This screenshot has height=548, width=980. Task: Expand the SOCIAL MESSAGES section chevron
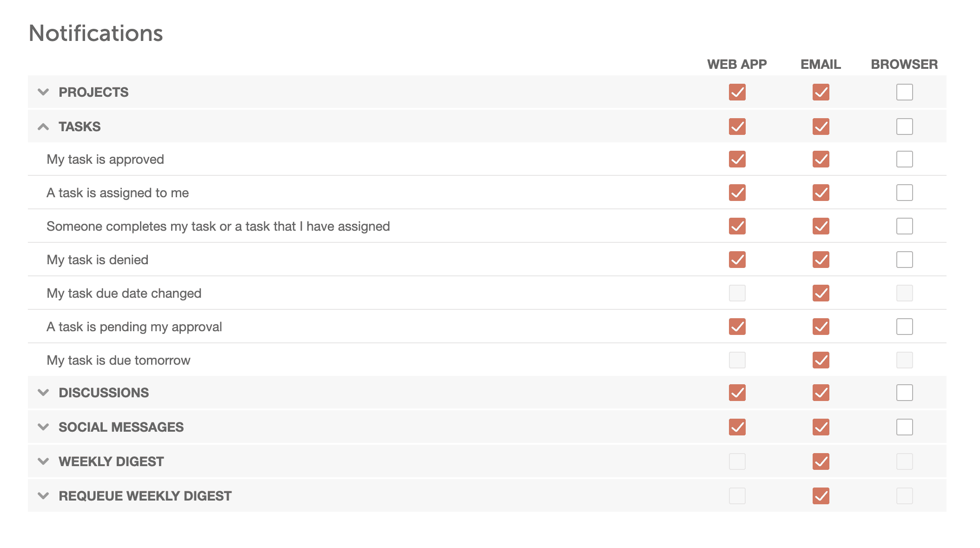tap(43, 427)
